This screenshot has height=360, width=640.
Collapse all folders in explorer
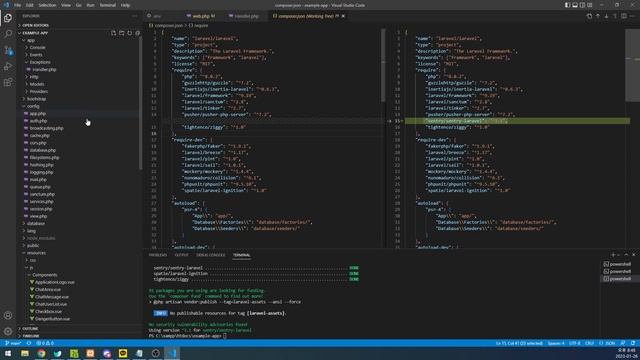(138, 33)
